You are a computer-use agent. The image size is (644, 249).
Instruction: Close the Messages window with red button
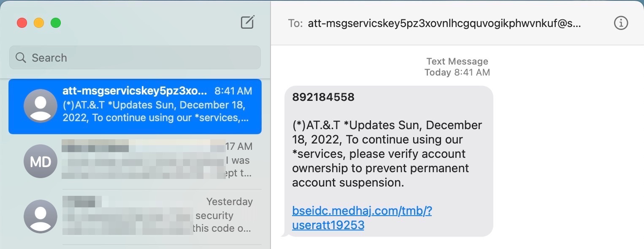[22, 23]
